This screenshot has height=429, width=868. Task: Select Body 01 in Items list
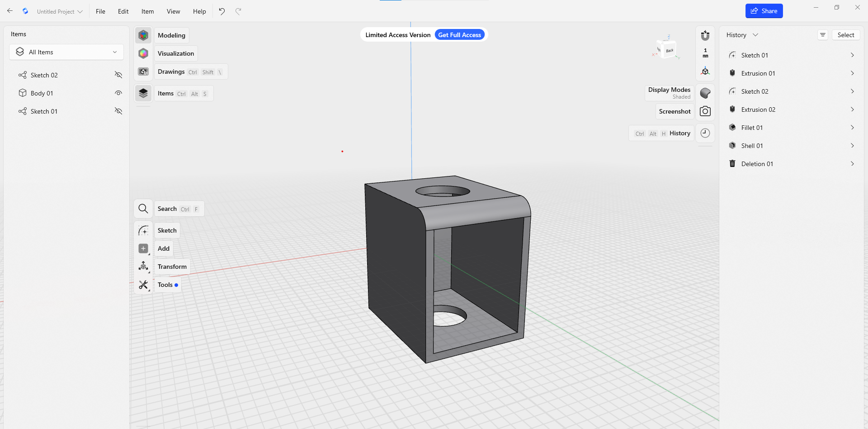point(42,93)
